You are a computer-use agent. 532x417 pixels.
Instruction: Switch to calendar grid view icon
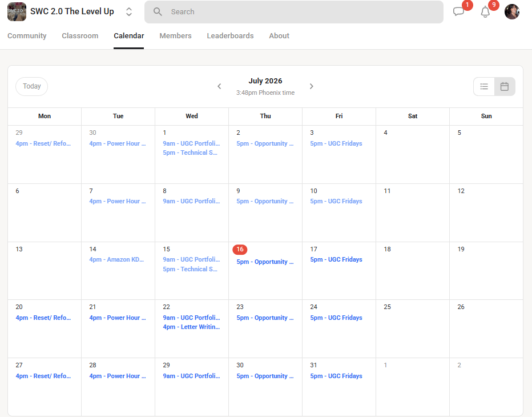click(505, 87)
